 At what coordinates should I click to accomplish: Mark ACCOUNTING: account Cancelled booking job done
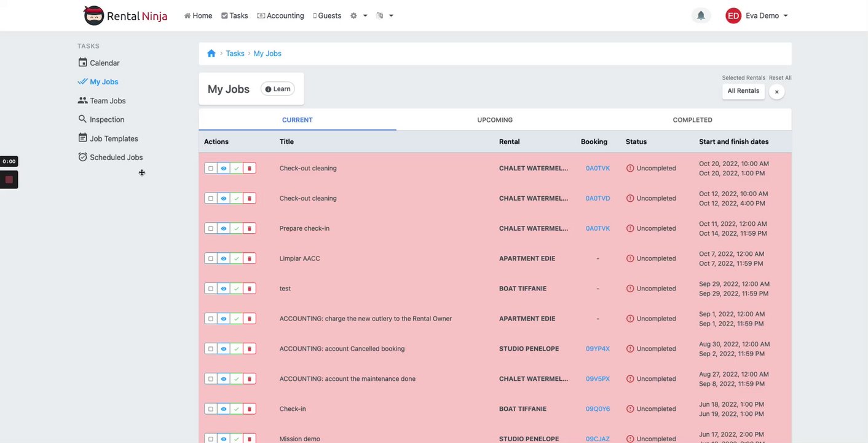pos(237,349)
